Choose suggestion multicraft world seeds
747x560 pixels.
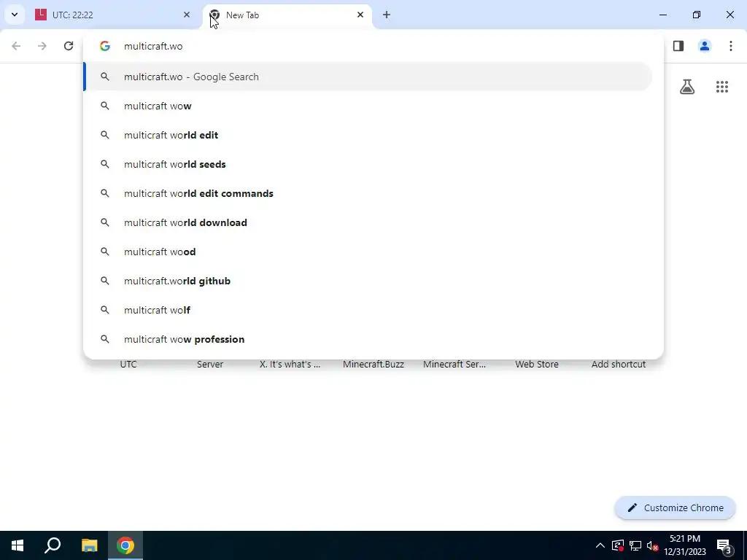tap(368, 164)
